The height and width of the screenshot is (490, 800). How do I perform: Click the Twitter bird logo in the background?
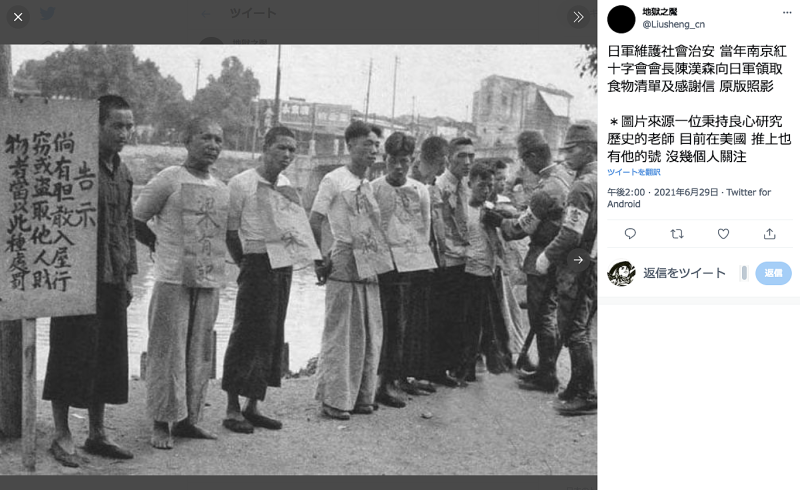47,14
